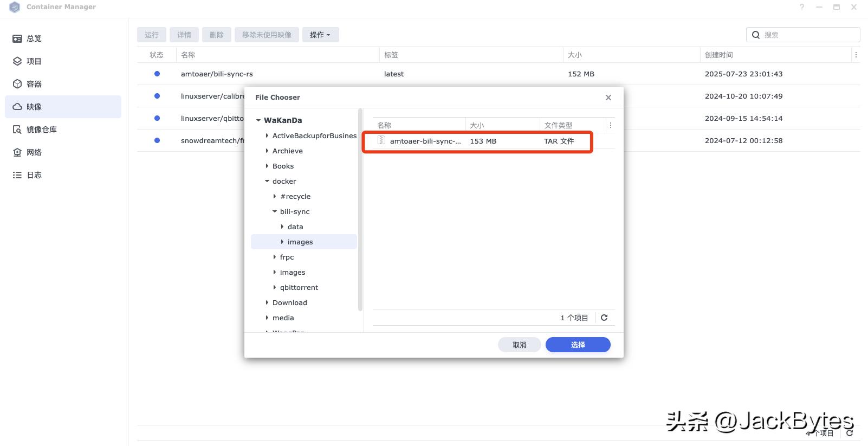Viewport: 868px width, 446px height.
Task: Close the File Chooser dialog
Action: tap(608, 98)
